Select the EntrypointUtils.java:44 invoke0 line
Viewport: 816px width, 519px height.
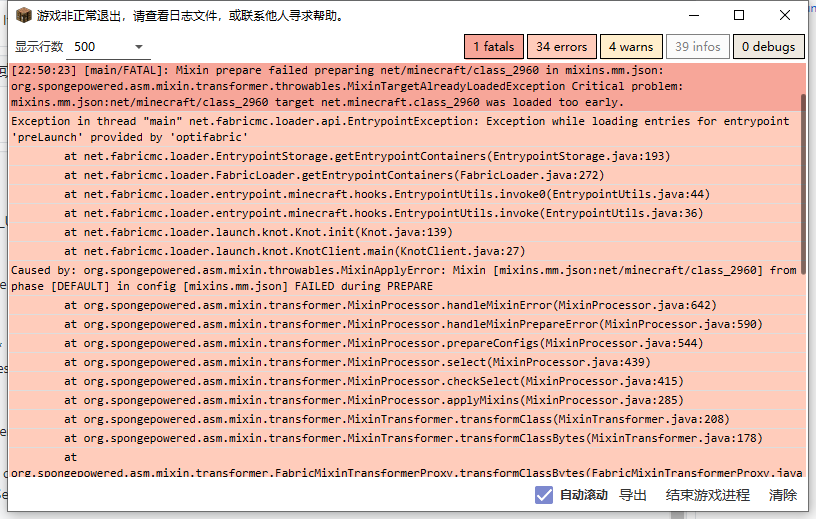(405, 194)
